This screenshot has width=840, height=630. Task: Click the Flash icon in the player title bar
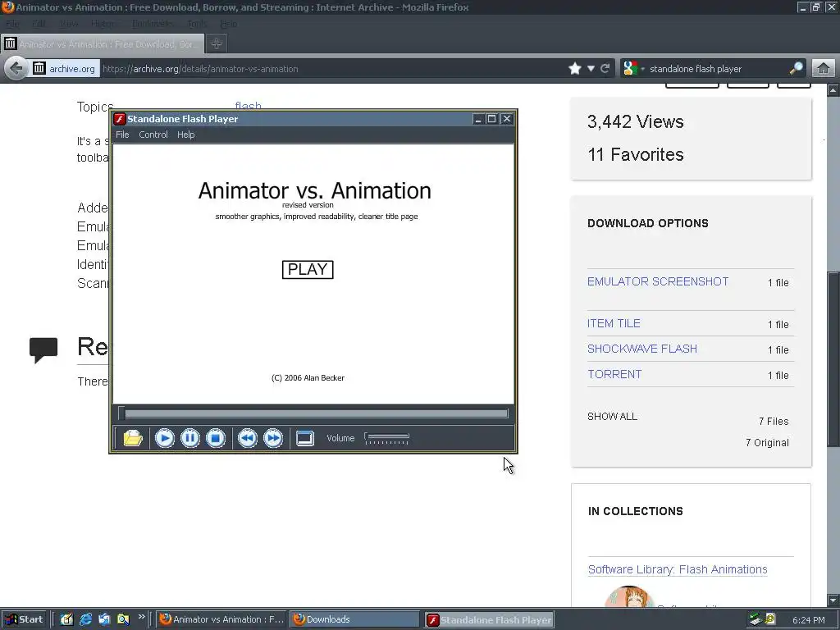point(120,119)
